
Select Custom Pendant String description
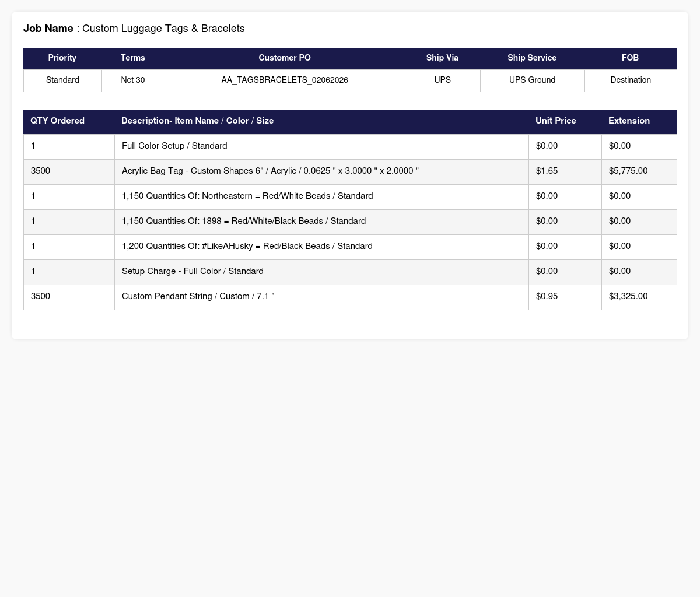pyautogui.click(x=198, y=296)
